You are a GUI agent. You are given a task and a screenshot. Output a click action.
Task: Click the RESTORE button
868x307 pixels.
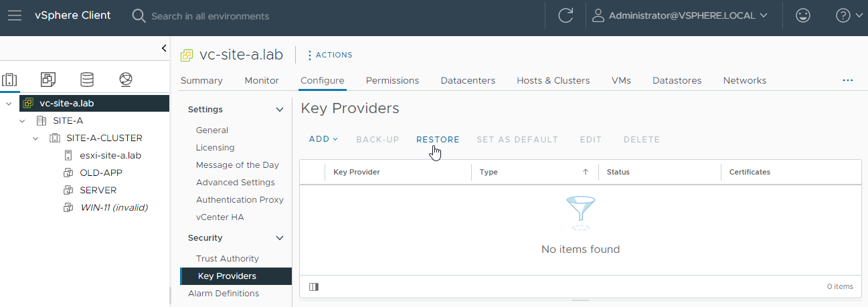(x=438, y=139)
